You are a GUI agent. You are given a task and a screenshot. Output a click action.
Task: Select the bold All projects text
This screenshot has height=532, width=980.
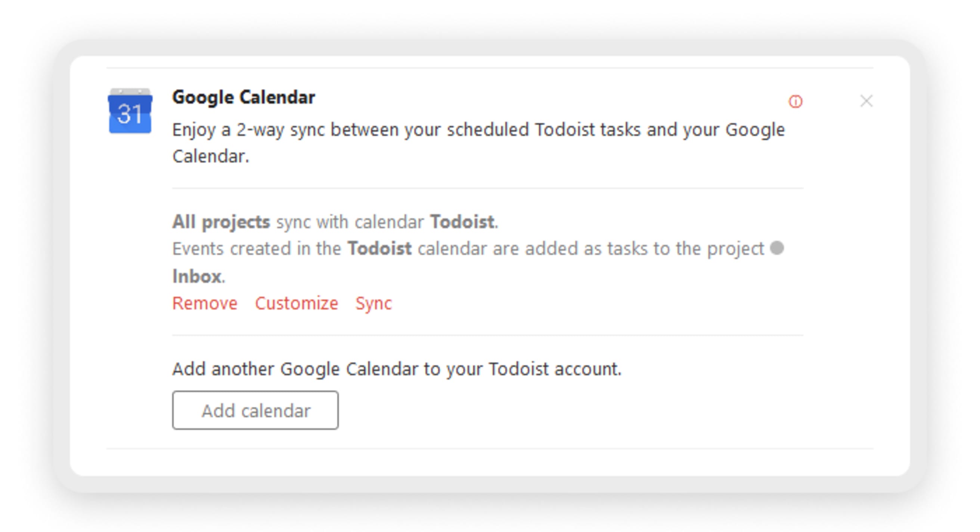click(x=221, y=222)
